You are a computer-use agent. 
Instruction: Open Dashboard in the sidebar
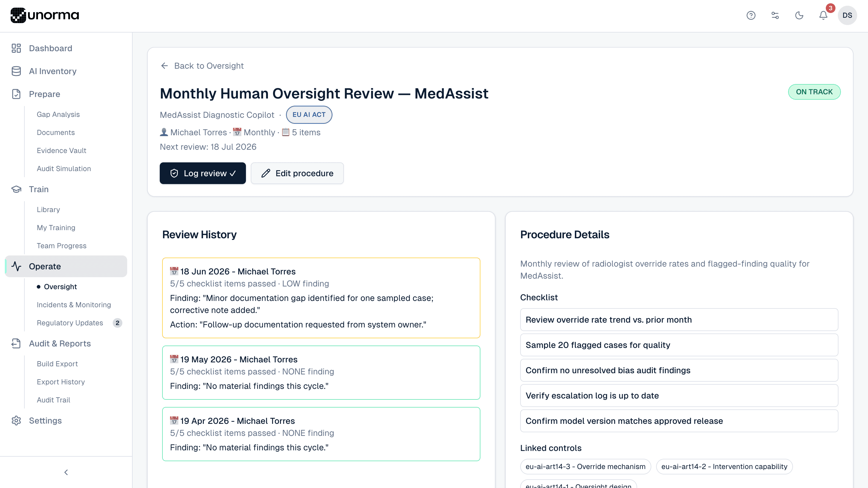51,48
